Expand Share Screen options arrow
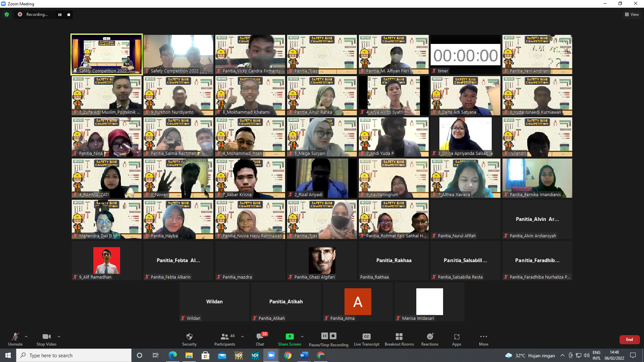644x362 pixels. 302,337
